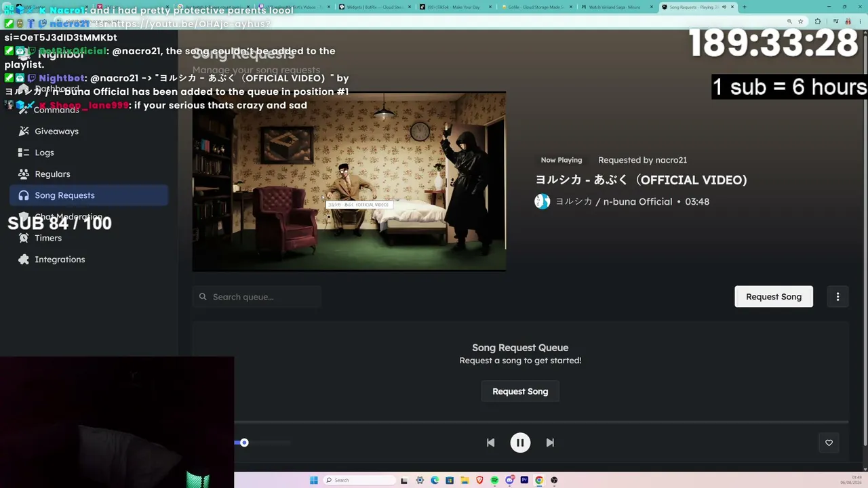Open Discord from the taskbar
This screenshot has height=488, width=868.
pos(509,481)
